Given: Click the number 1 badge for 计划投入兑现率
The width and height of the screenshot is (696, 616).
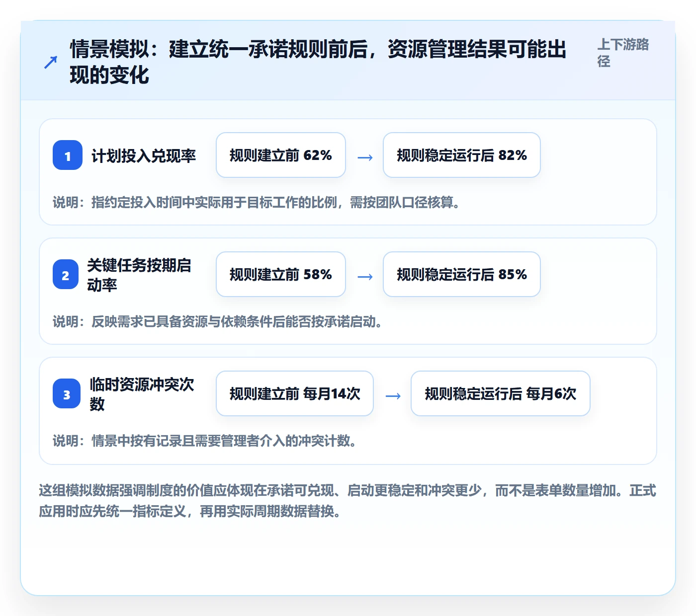Looking at the screenshot, I should pos(68,155).
